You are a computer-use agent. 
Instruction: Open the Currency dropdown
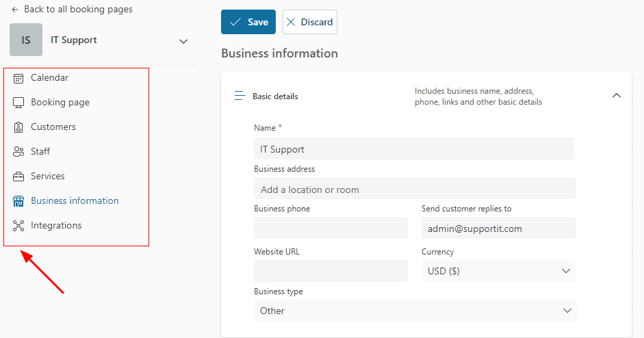pyautogui.click(x=498, y=271)
